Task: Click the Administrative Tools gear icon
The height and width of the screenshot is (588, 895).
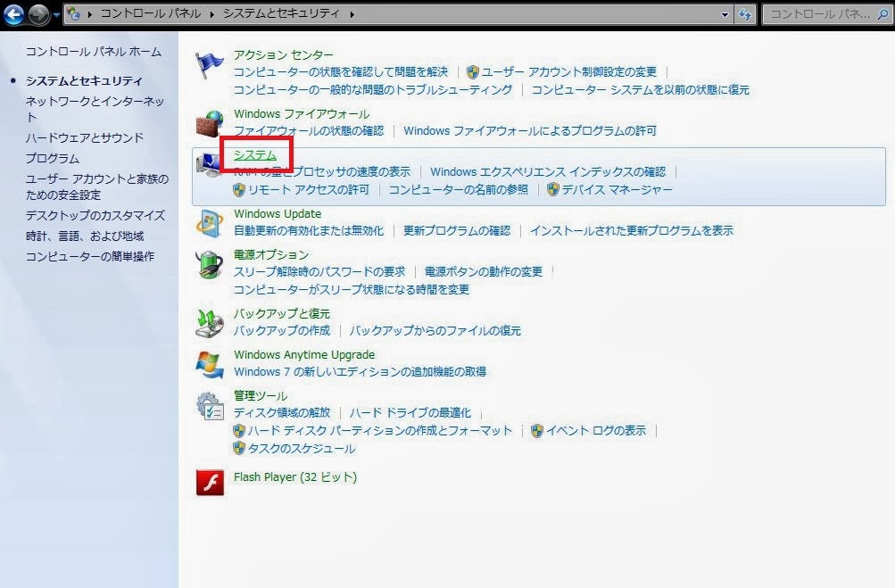Action: click(x=210, y=406)
